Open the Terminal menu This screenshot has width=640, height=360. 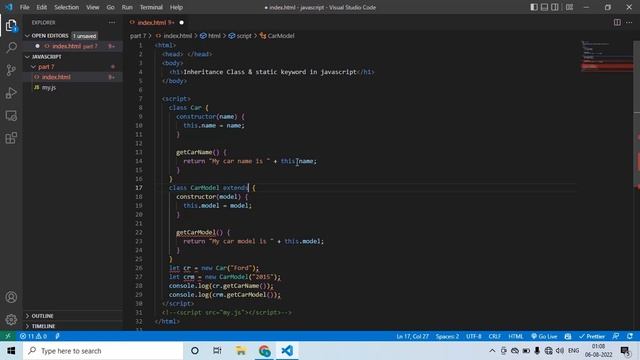pos(151,7)
